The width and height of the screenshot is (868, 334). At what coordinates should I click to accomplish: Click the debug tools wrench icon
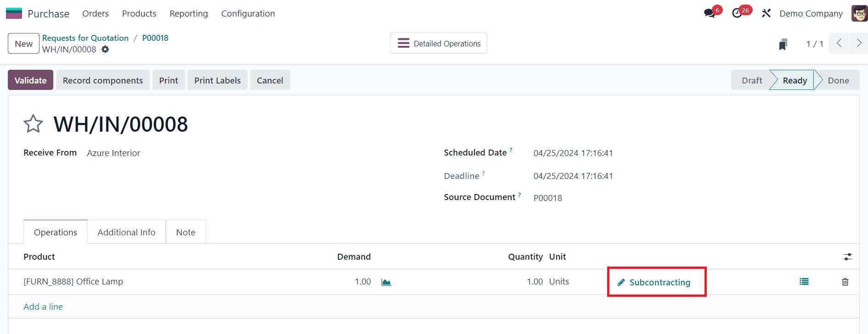coord(766,13)
